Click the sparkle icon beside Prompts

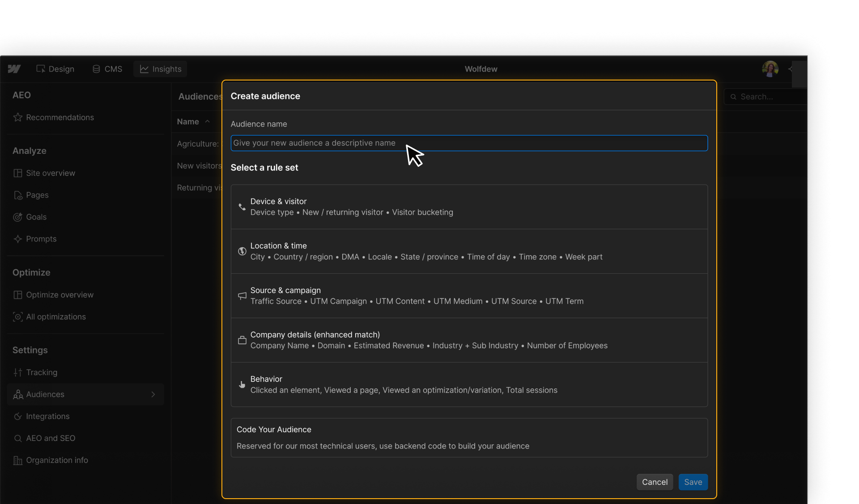(x=18, y=239)
